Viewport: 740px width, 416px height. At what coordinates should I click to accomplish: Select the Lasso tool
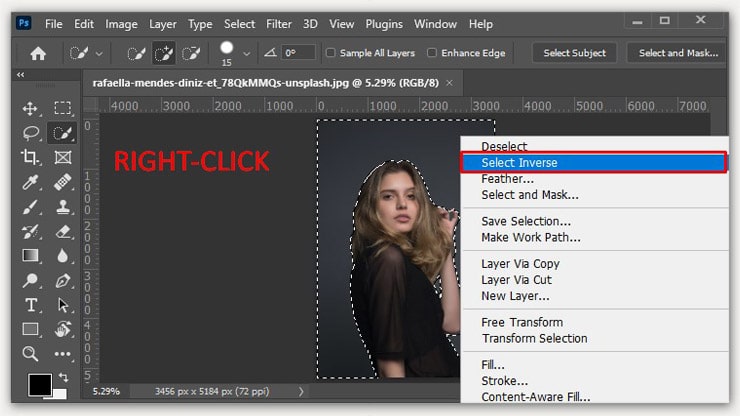(x=30, y=133)
